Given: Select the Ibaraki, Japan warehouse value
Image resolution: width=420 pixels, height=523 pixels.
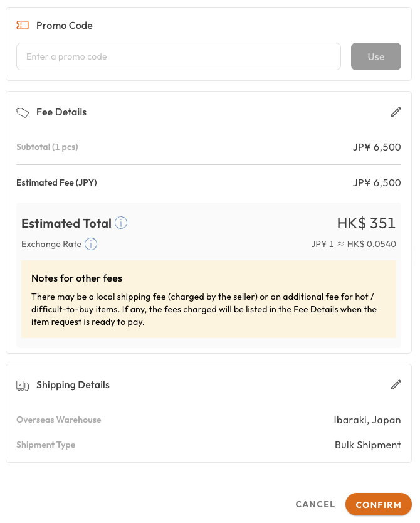Looking at the screenshot, I should pos(367,420).
